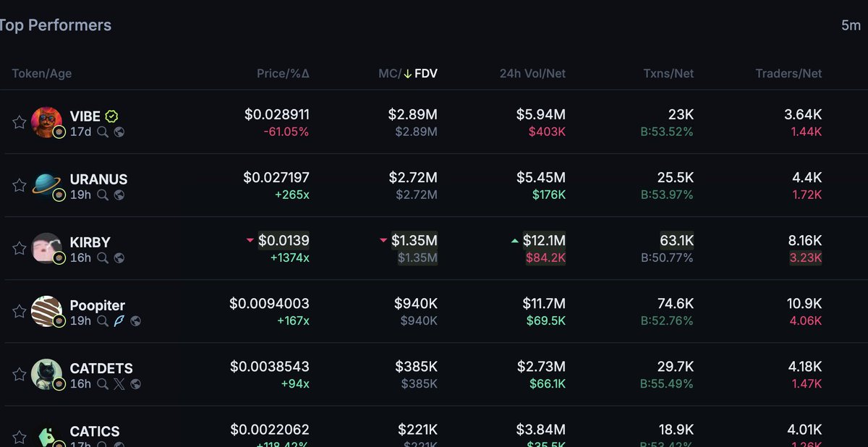Image resolution: width=868 pixels, height=447 pixels.
Task: Click the 4.4K traders for URANUS
Action: 807,177
